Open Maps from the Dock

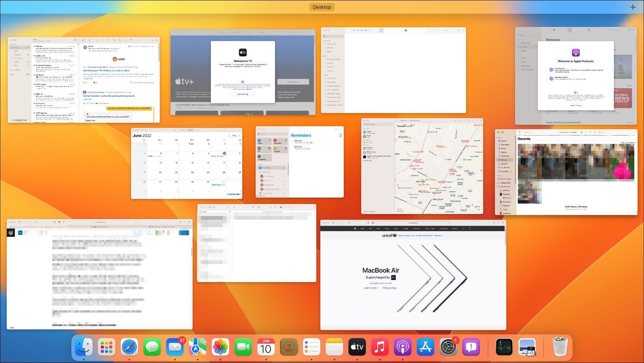click(x=197, y=346)
